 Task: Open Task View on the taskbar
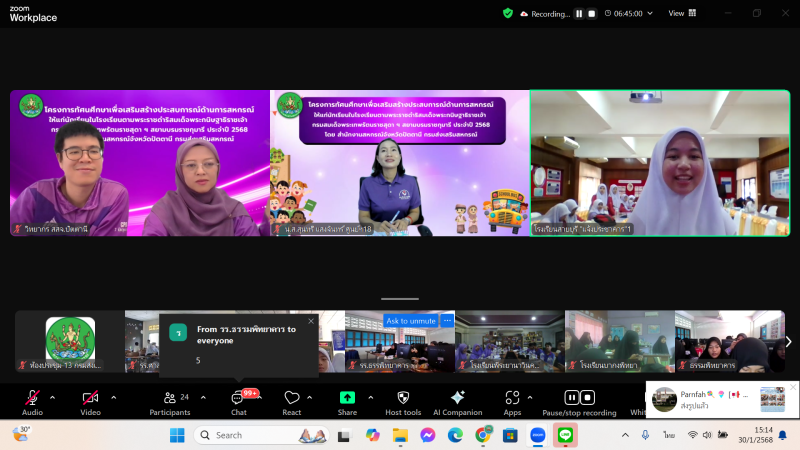(344, 435)
